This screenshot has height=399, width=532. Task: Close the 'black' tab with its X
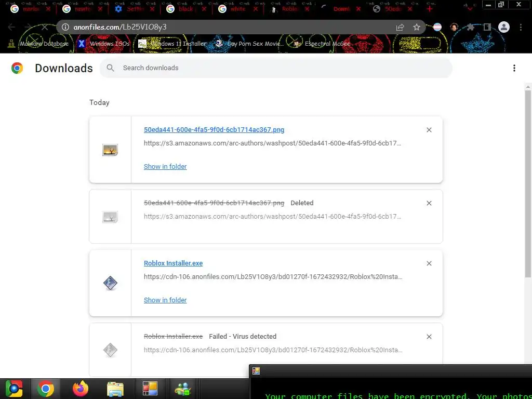(204, 9)
